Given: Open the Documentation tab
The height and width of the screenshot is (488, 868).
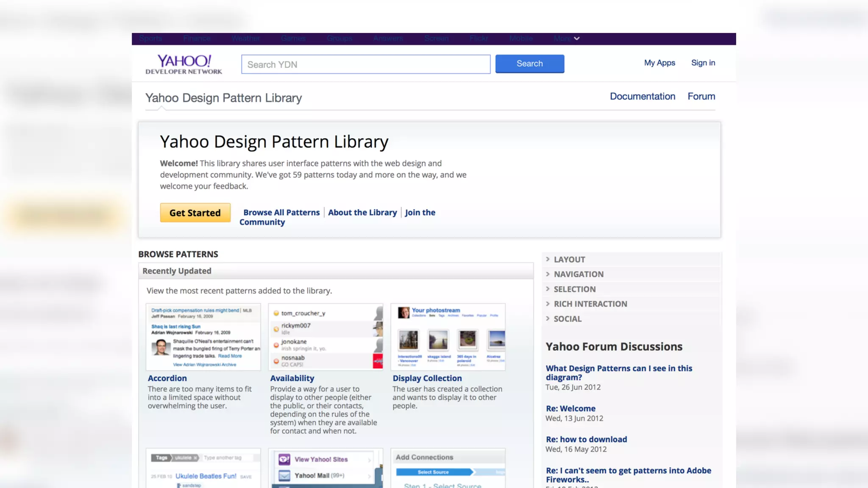Looking at the screenshot, I should [643, 96].
